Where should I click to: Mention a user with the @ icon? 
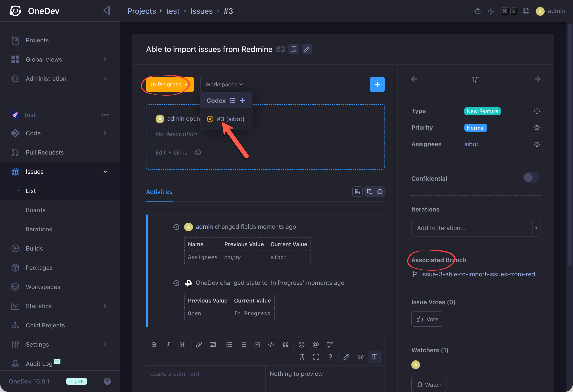click(315, 344)
